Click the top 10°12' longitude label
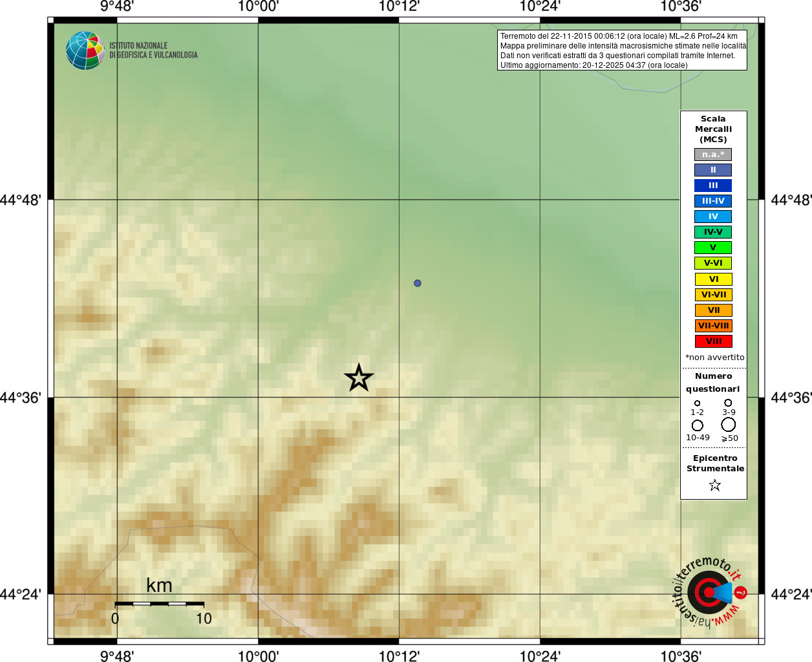Image resolution: width=812 pixels, height=662 pixels. pos(399,6)
